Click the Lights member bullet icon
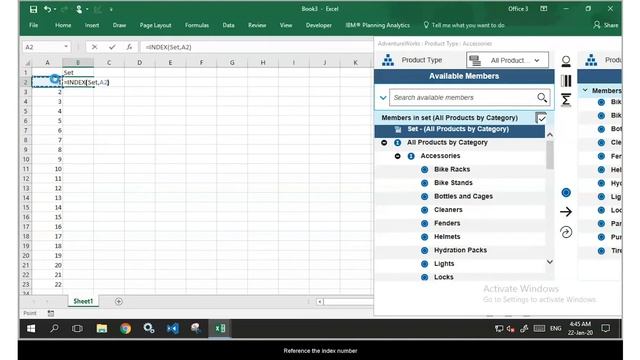The image size is (640, 360). [x=424, y=264]
